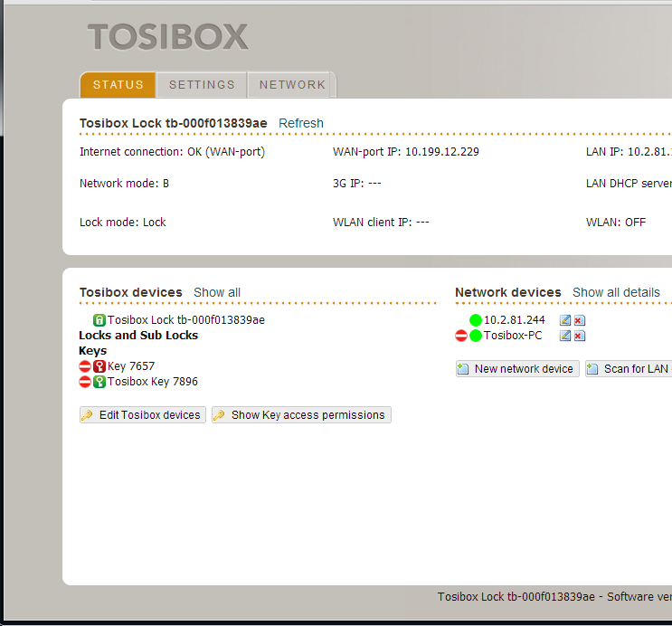Image resolution: width=672 pixels, height=626 pixels.
Task: Click the green lock icon beside Tosibox Lock tb-000f013839ae
Action: point(99,320)
